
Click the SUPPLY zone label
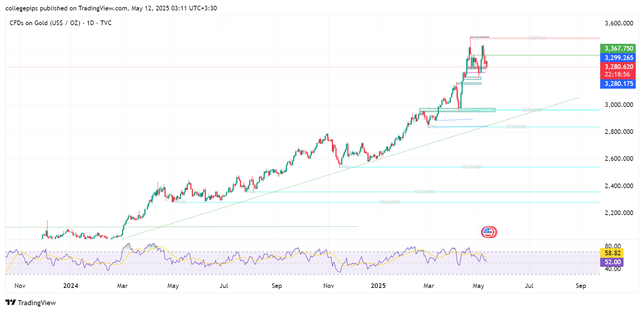pyautogui.click(x=537, y=38)
